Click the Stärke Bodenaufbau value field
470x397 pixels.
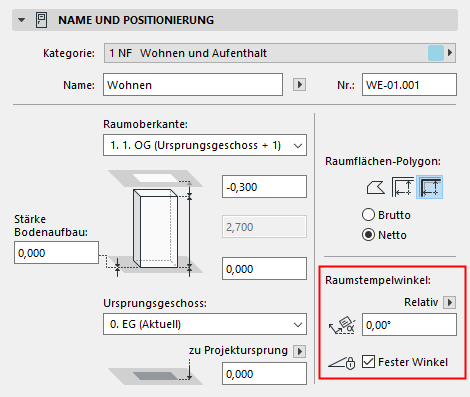[56, 253]
